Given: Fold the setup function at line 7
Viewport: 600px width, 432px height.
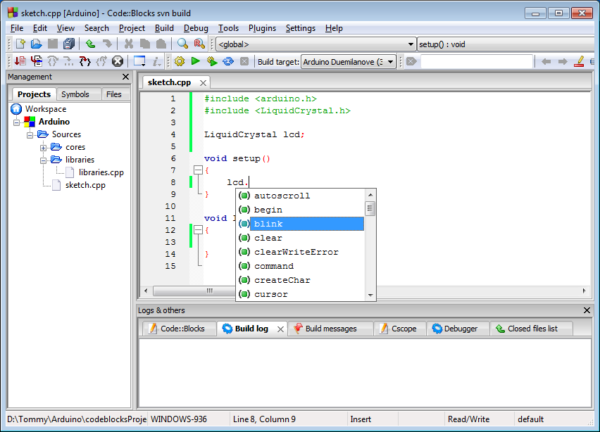Looking at the screenshot, I should click(198, 170).
